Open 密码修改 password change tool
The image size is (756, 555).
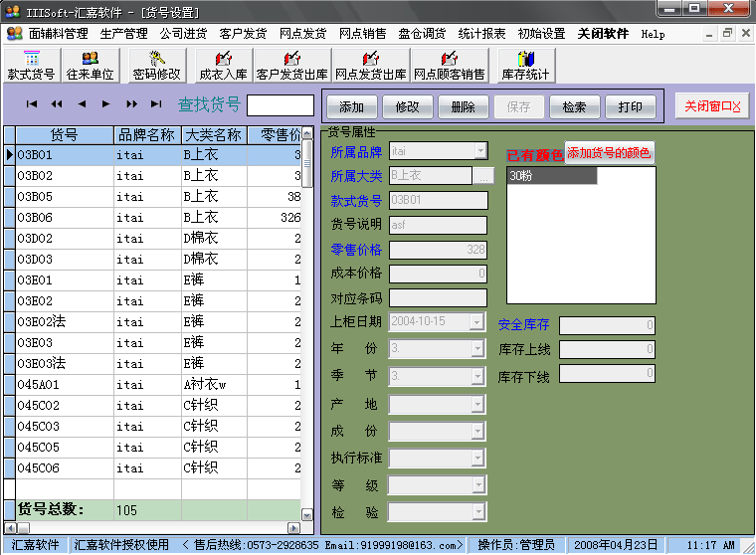tap(157, 66)
